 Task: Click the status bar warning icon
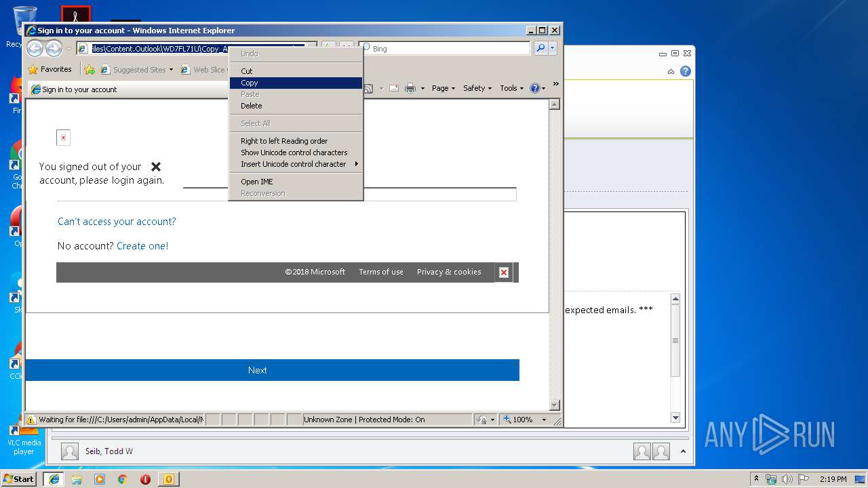(31, 420)
